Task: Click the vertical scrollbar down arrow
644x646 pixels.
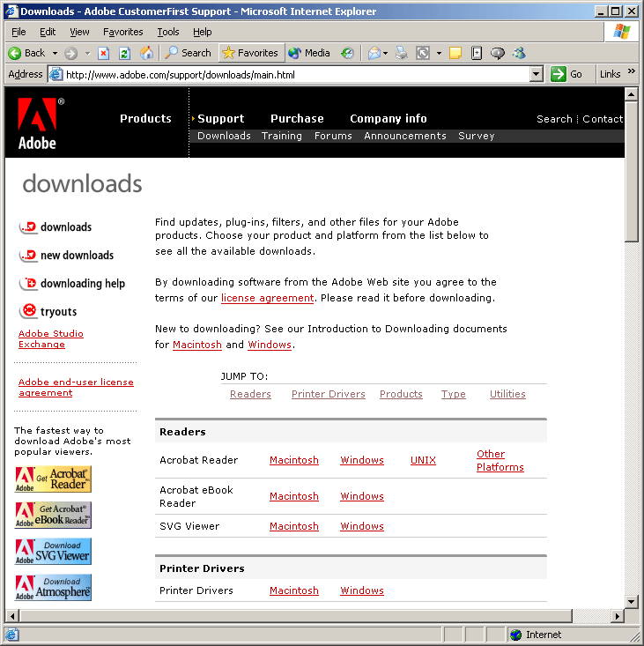Action: 632,601
